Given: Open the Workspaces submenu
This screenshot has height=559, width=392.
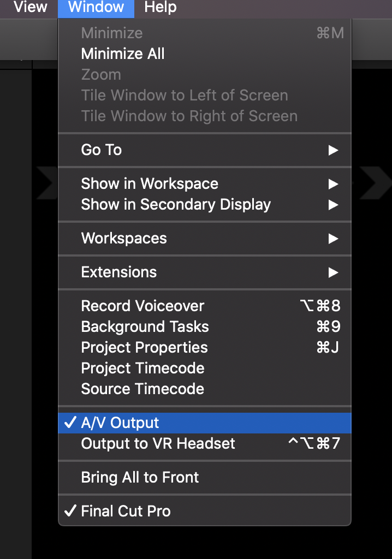Looking at the screenshot, I should (124, 238).
